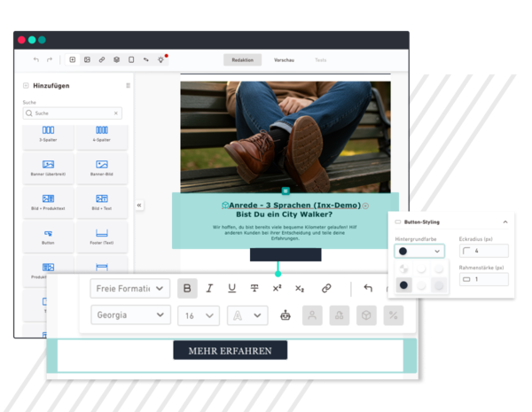The image size is (532, 412).
Task: Toggle bold formatting
Action: coord(187,289)
